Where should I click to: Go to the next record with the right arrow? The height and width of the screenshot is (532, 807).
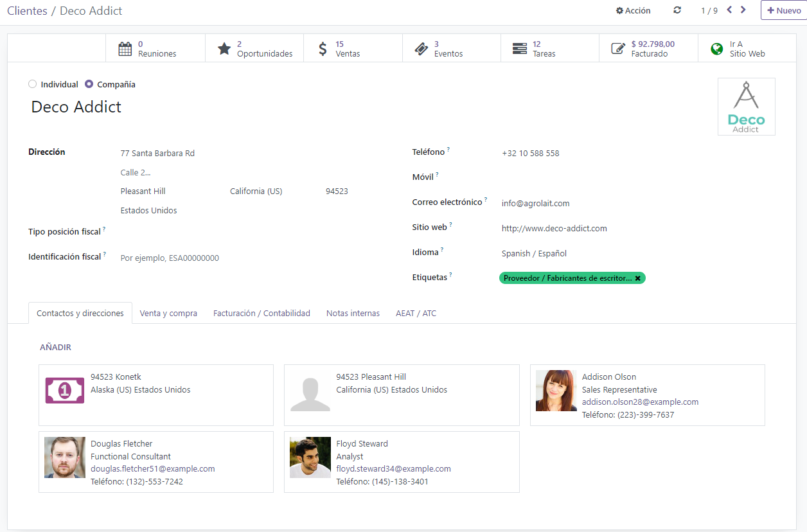pos(743,10)
